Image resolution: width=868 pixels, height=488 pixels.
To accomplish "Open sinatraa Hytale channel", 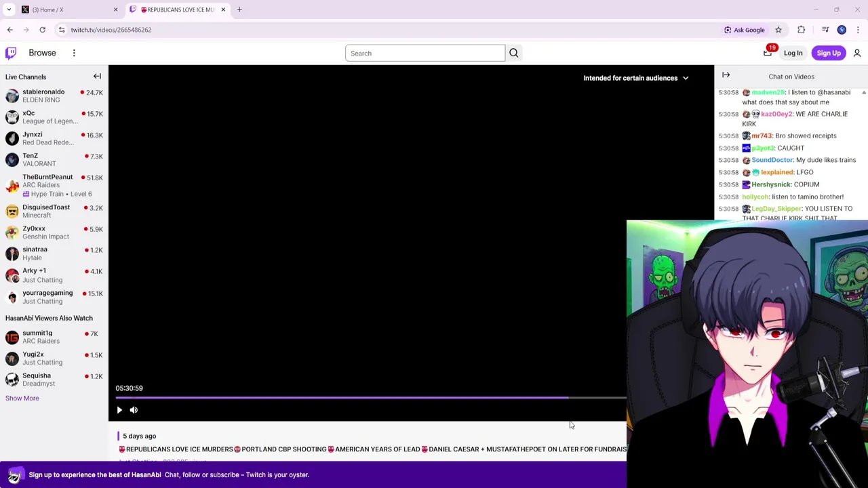I will [x=54, y=253].
